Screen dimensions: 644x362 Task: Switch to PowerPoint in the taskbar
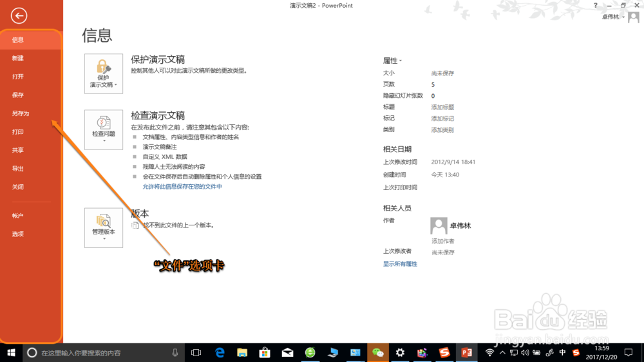coord(466,352)
